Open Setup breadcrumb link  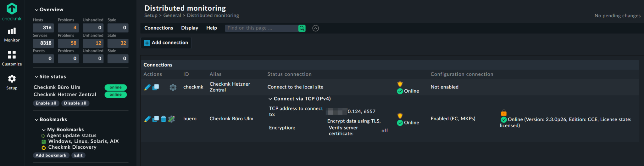coord(151,15)
